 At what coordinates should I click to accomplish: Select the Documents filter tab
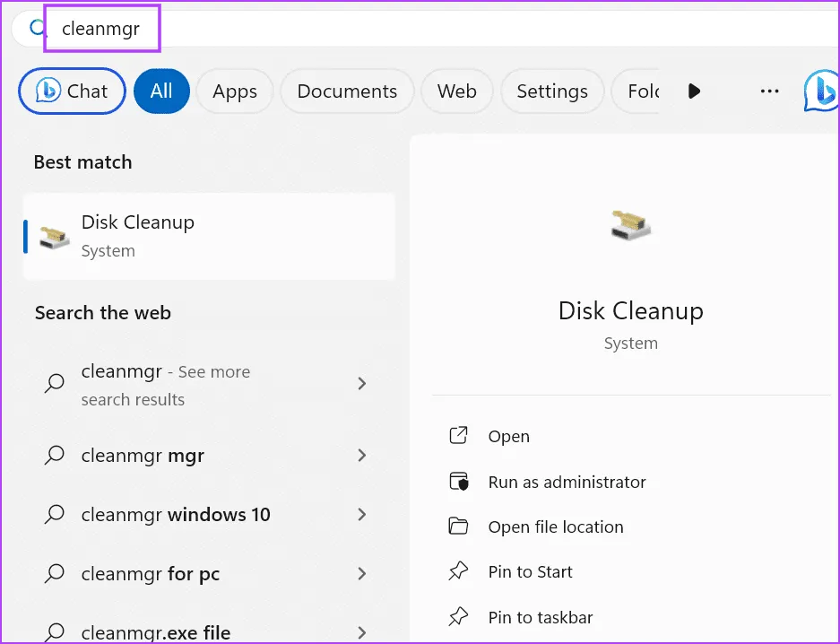[347, 91]
